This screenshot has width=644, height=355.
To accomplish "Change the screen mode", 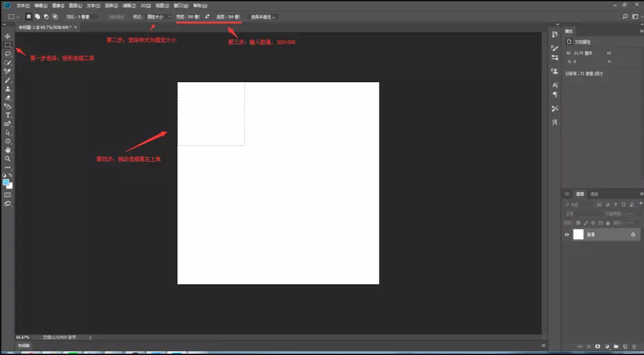I will click(x=7, y=203).
